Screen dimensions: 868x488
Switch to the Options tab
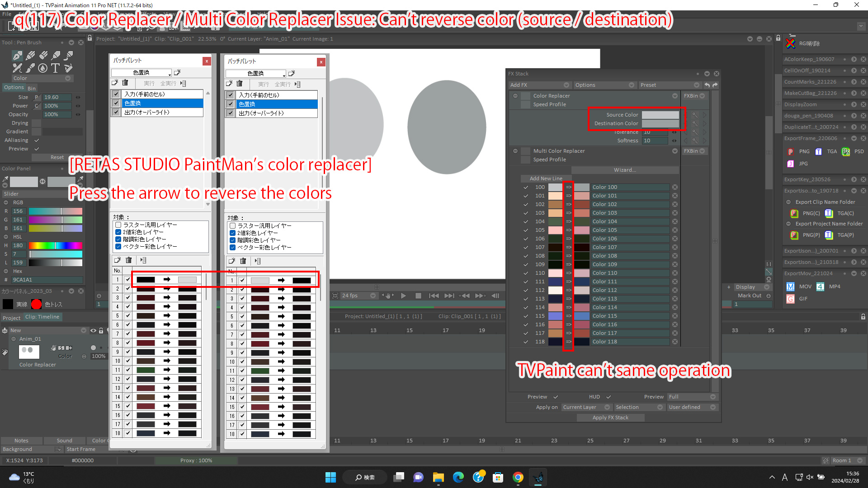pos(14,87)
